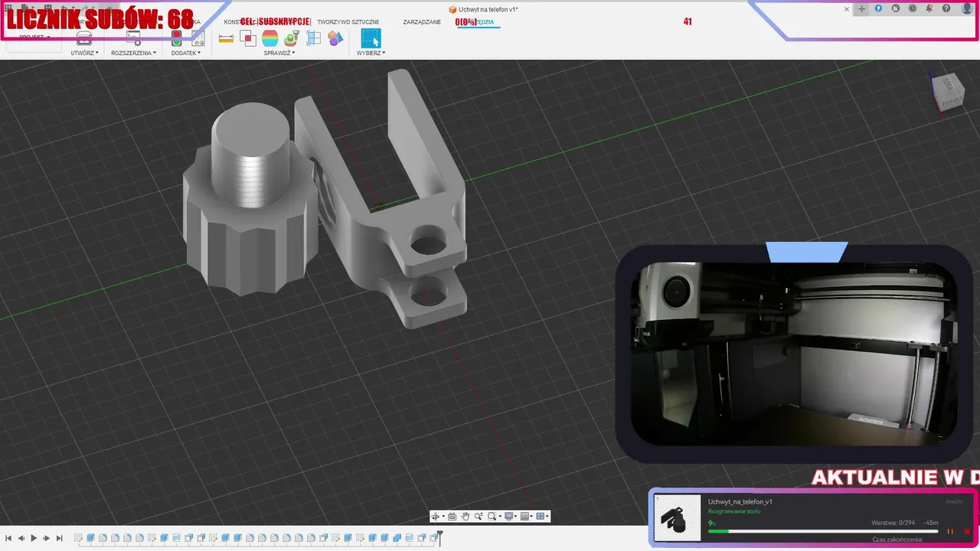Switch to ZARZĄDZANIE tab
Screen dimensions: 980x551
coord(422,22)
